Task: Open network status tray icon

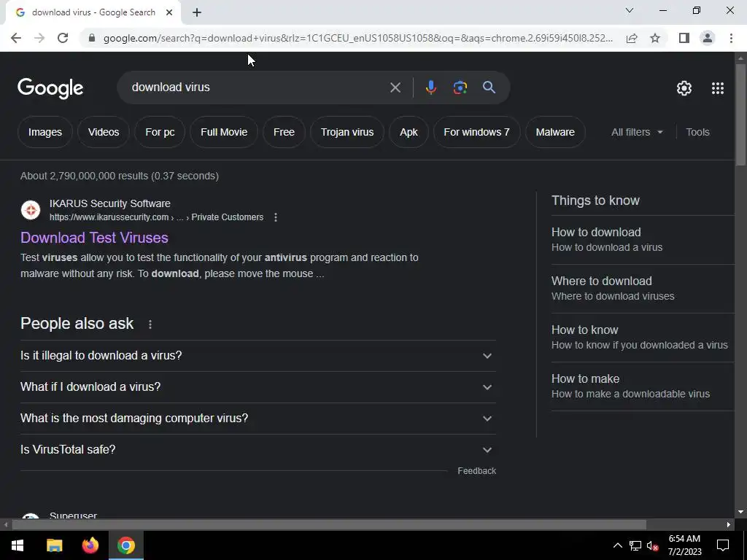Action: coord(635,545)
